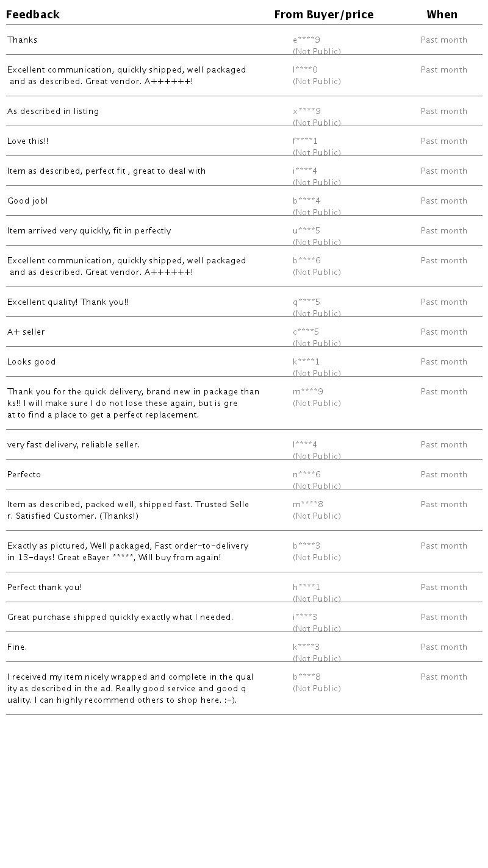Select buyer b****8 name

click(x=306, y=677)
